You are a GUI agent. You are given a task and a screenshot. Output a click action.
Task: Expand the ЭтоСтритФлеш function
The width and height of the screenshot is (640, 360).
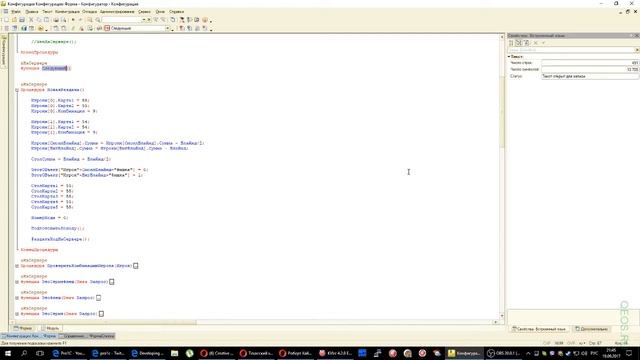(x=17, y=282)
